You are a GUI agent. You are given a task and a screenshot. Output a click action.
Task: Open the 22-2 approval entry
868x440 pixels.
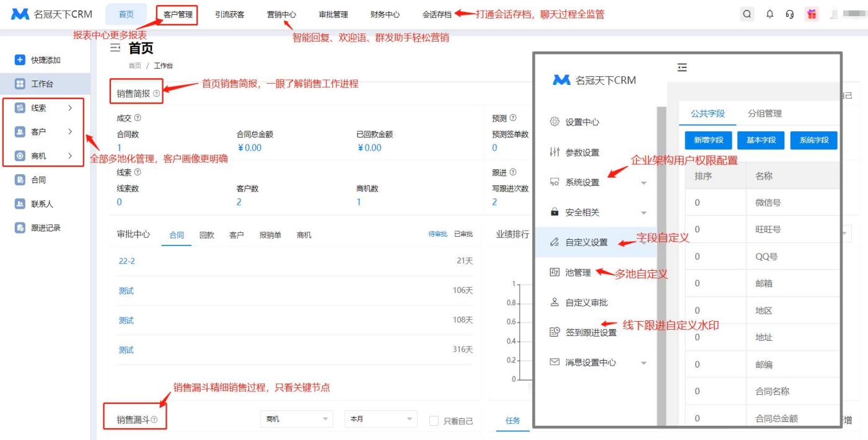127,261
